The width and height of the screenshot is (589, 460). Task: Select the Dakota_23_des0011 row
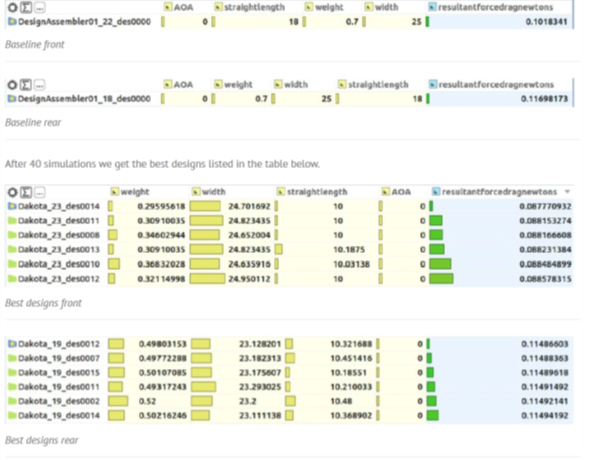pyautogui.click(x=290, y=220)
